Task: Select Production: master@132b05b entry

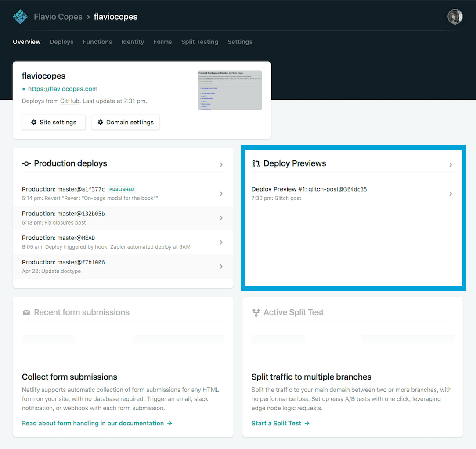Action: click(123, 218)
